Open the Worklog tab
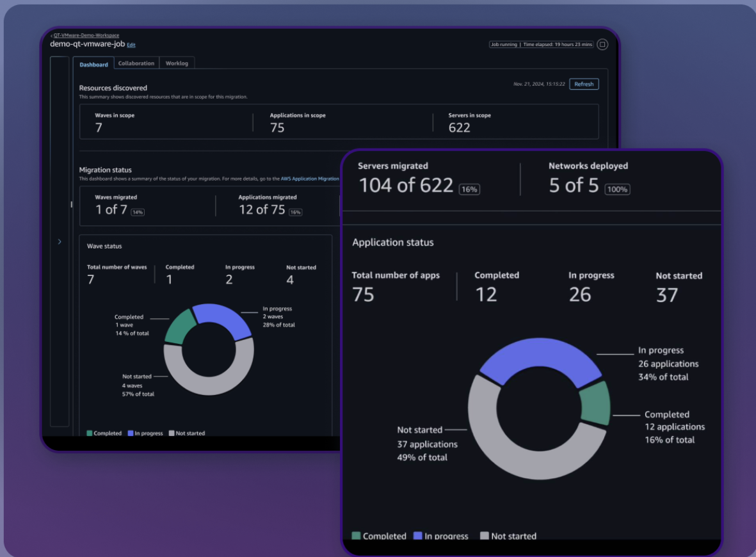Image resolution: width=756 pixels, height=557 pixels. click(177, 63)
